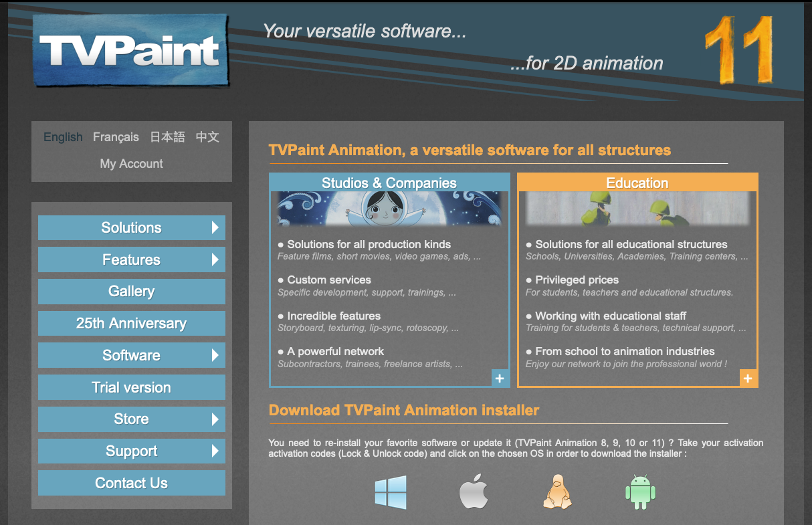This screenshot has width=812, height=525.
Task: Download the Linux penguin installer icon
Action: click(557, 492)
